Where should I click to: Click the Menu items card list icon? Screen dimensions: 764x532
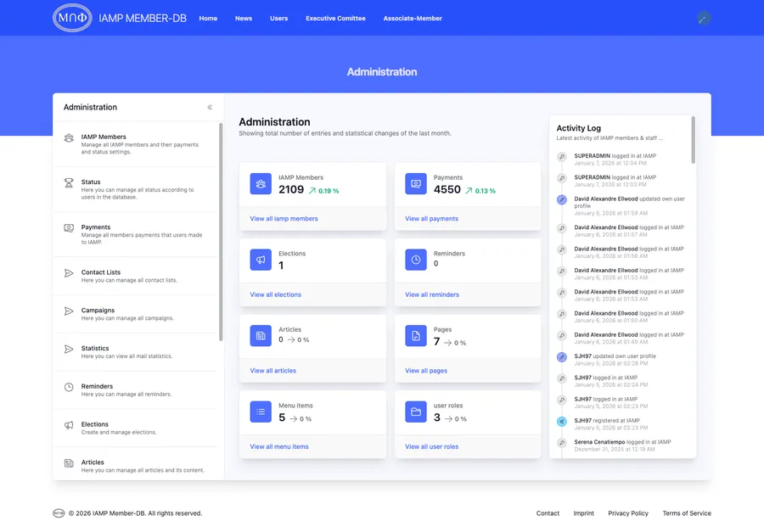(x=261, y=412)
